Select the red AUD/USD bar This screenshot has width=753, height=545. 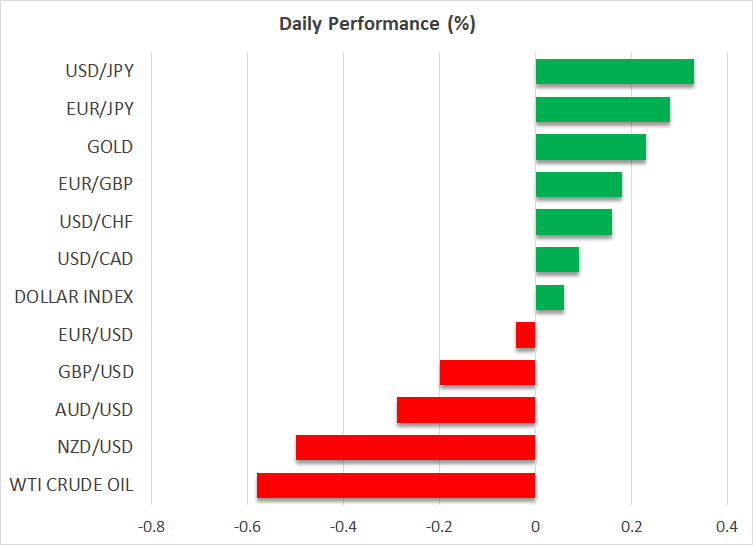pos(466,410)
